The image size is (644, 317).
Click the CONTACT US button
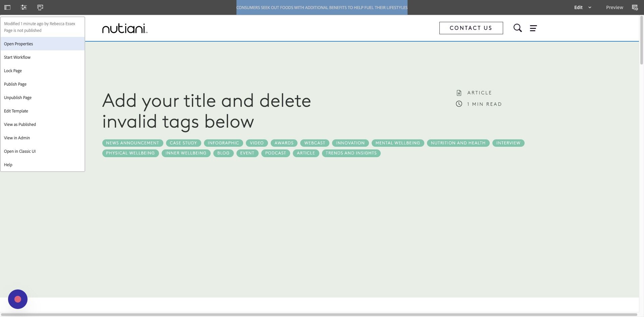tap(471, 28)
